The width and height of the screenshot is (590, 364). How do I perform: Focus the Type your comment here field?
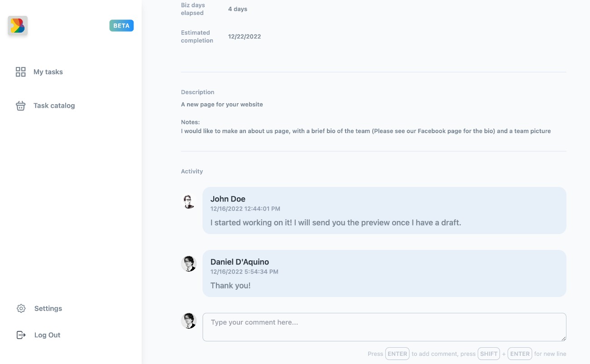click(x=384, y=327)
